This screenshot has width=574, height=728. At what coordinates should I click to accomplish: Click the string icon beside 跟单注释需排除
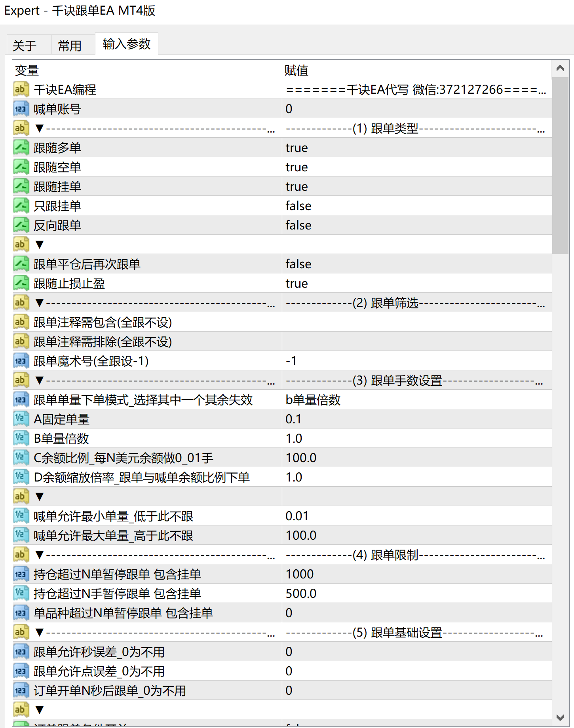tap(21, 341)
